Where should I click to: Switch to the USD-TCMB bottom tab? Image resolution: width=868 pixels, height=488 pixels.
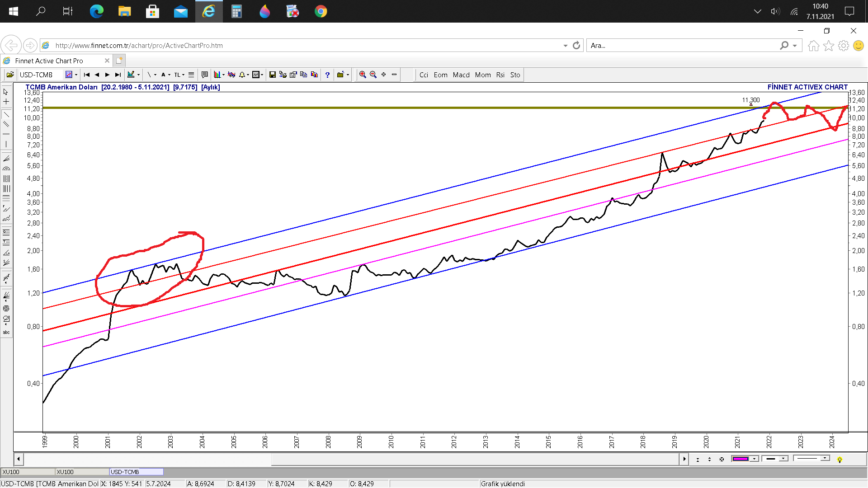tap(136, 472)
